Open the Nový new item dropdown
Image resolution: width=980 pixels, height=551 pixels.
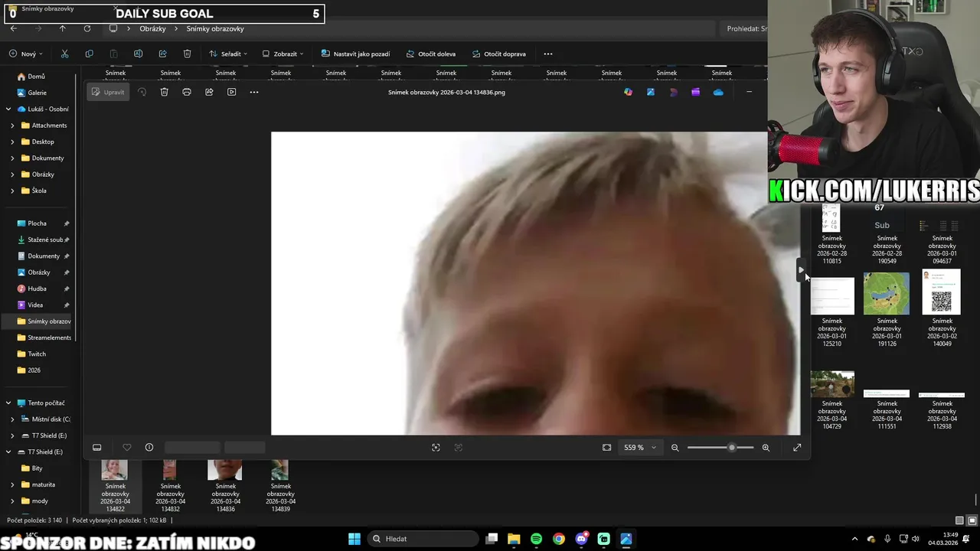pos(26,54)
